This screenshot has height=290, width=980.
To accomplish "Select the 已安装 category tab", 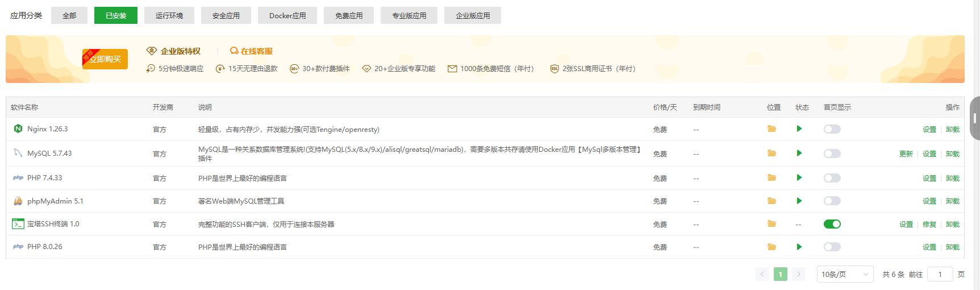I will point(116,15).
